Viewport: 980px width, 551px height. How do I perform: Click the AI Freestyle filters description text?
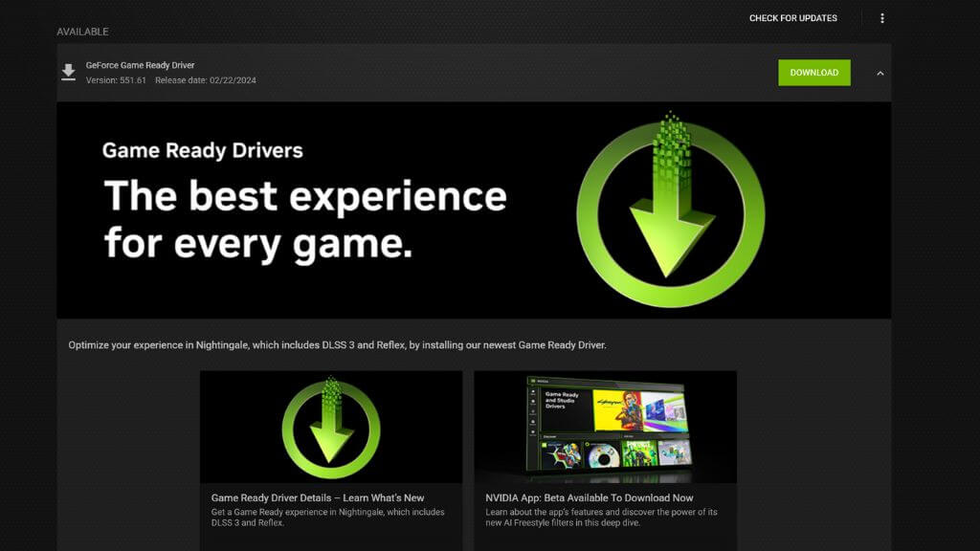point(601,518)
